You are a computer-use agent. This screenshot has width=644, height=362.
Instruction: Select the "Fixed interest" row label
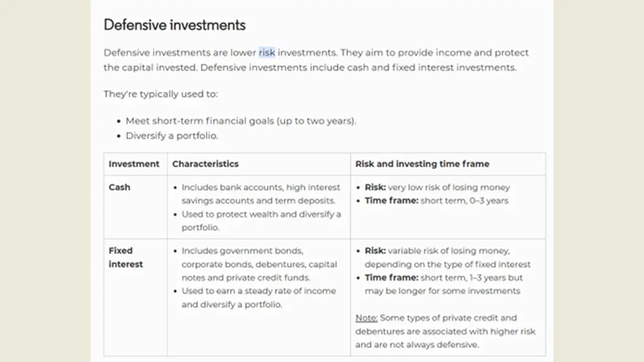pos(125,257)
